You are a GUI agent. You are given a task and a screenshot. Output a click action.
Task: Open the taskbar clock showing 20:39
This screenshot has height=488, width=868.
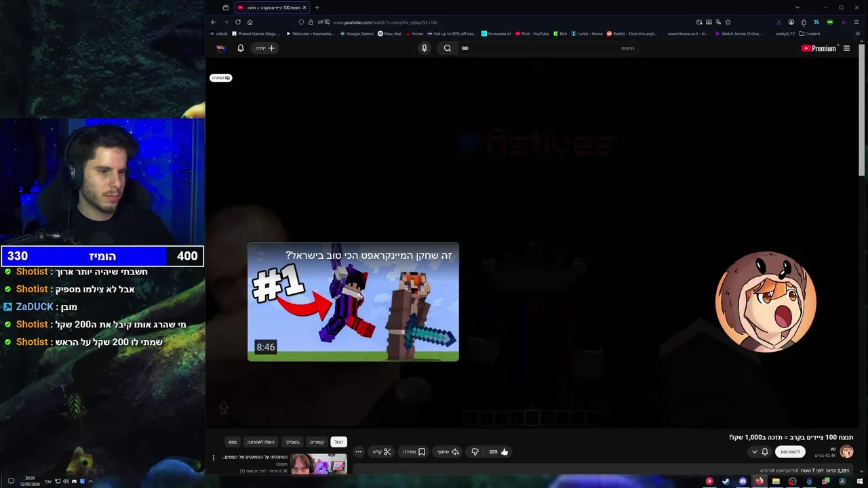click(31, 481)
